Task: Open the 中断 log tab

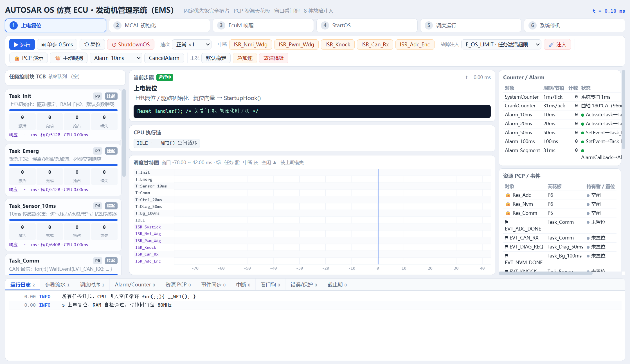Action: click(243, 285)
